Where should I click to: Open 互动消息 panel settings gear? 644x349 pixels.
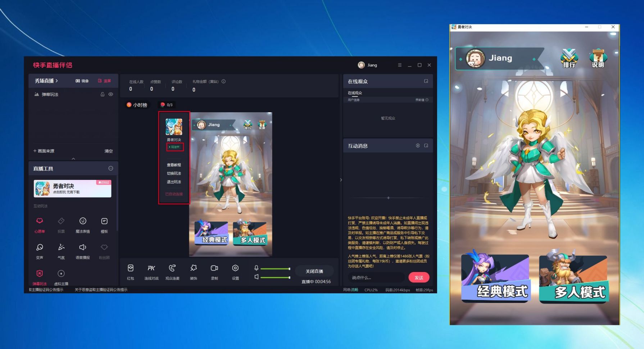tap(418, 146)
